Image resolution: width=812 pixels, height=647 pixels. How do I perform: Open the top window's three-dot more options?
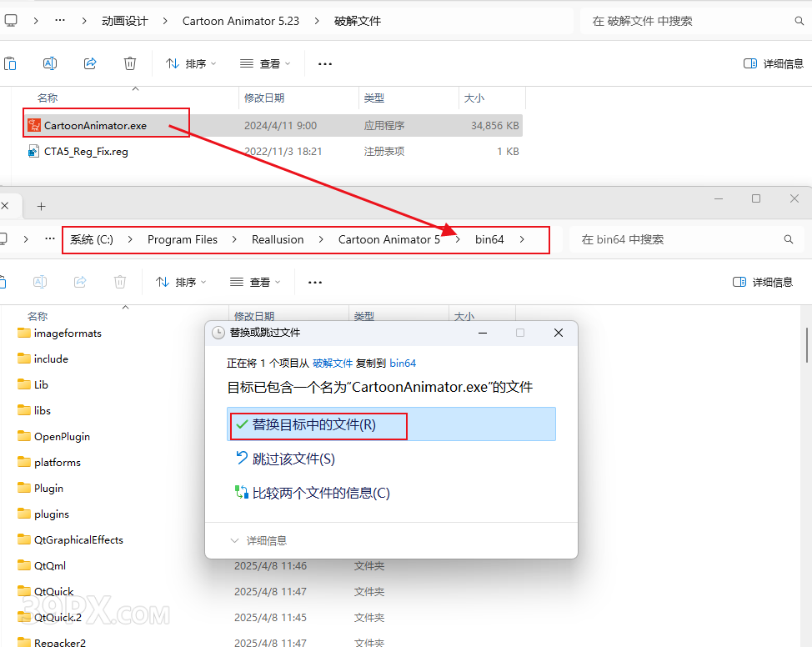click(x=325, y=63)
